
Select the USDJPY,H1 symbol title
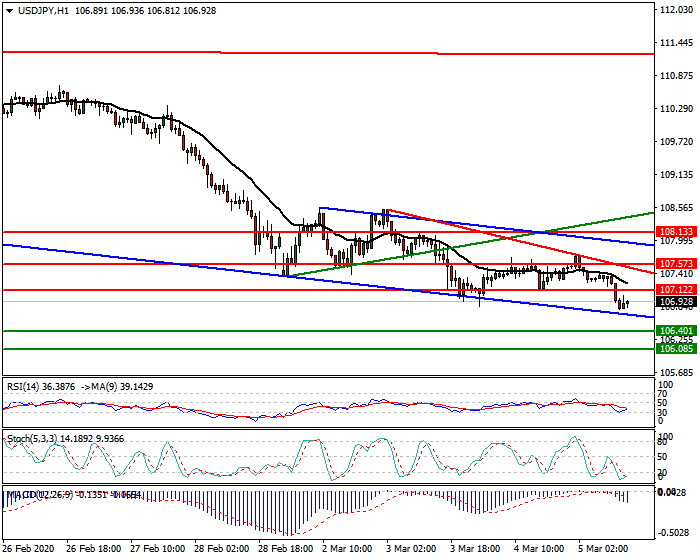pos(43,11)
